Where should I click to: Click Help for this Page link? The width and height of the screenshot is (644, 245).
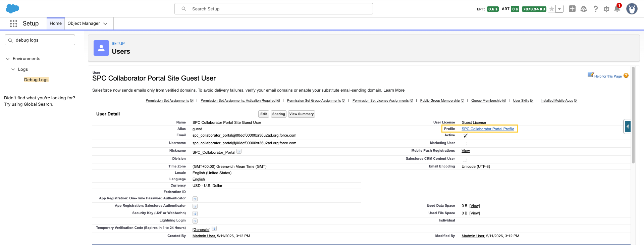coord(608,77)
